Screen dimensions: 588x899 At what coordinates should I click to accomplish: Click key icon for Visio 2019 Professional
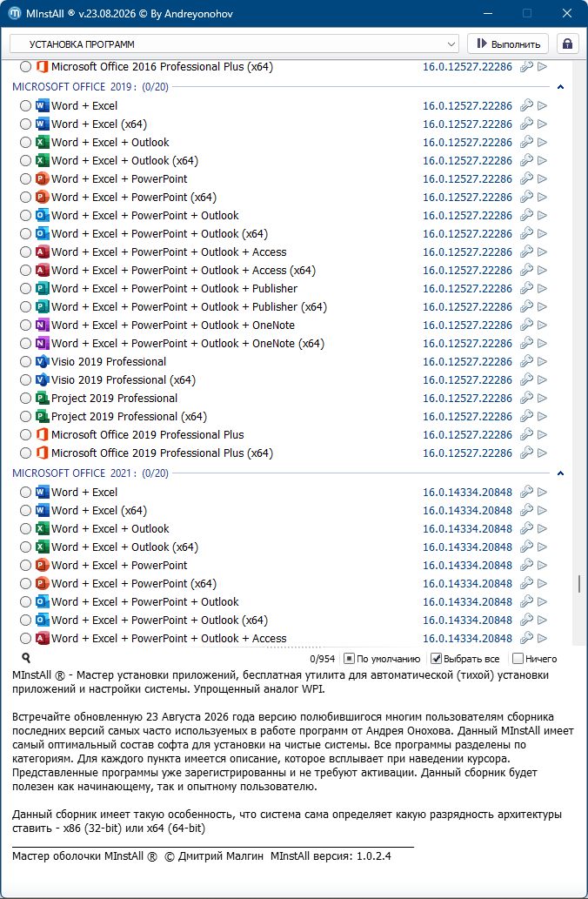tap(526, 362)
